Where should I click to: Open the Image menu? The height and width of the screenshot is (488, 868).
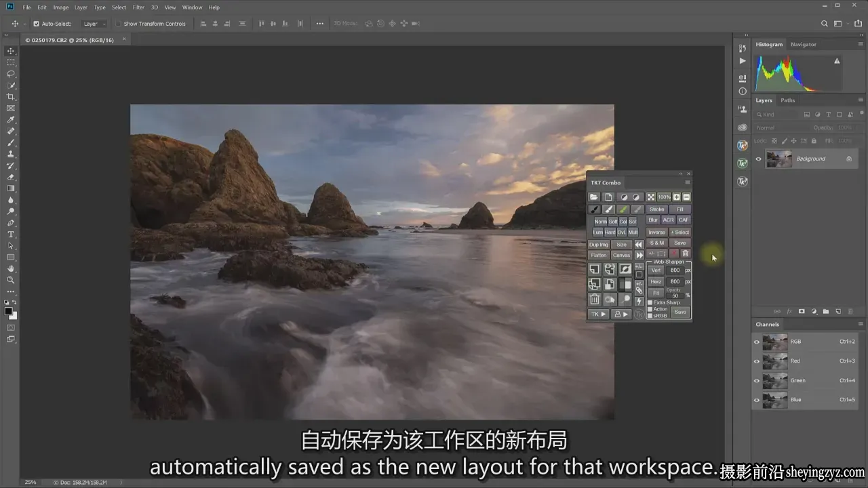click(x=61, y=7)
